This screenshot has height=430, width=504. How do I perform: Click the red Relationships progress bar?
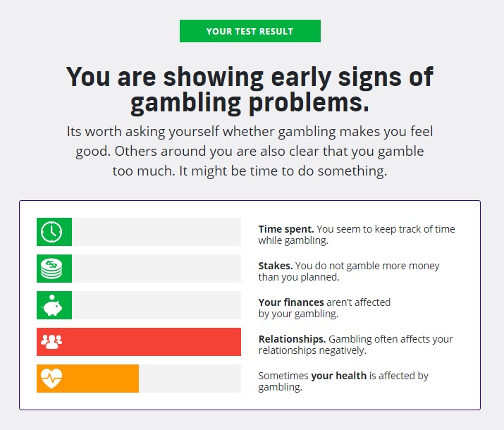(x=139, y=342)
